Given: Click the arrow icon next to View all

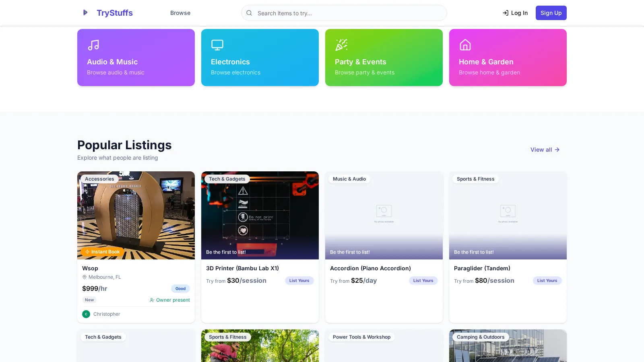Looking at the screenshot, I should tap(557, 150).
